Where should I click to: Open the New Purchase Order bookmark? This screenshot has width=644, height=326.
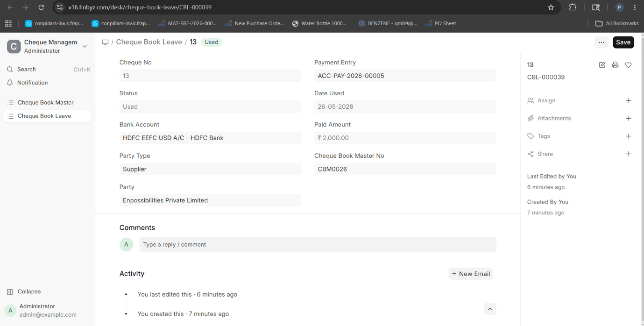coord(255,23)
